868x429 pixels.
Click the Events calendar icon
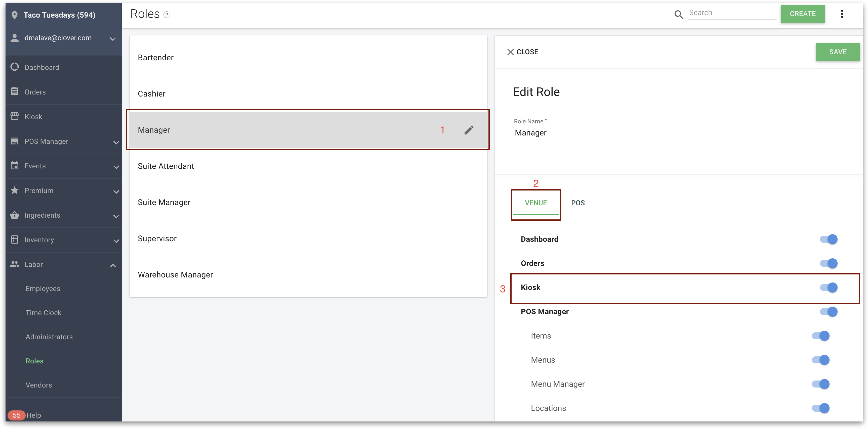point(15,165)
